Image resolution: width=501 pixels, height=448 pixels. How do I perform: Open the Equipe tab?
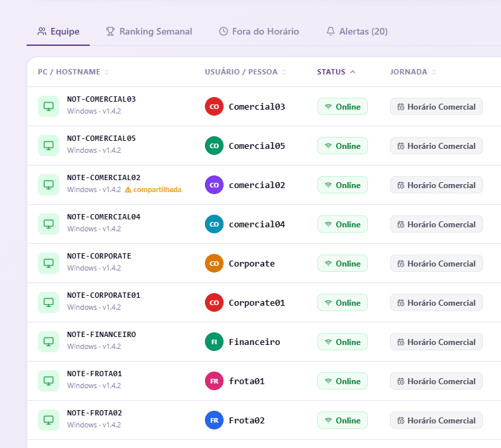58,31
